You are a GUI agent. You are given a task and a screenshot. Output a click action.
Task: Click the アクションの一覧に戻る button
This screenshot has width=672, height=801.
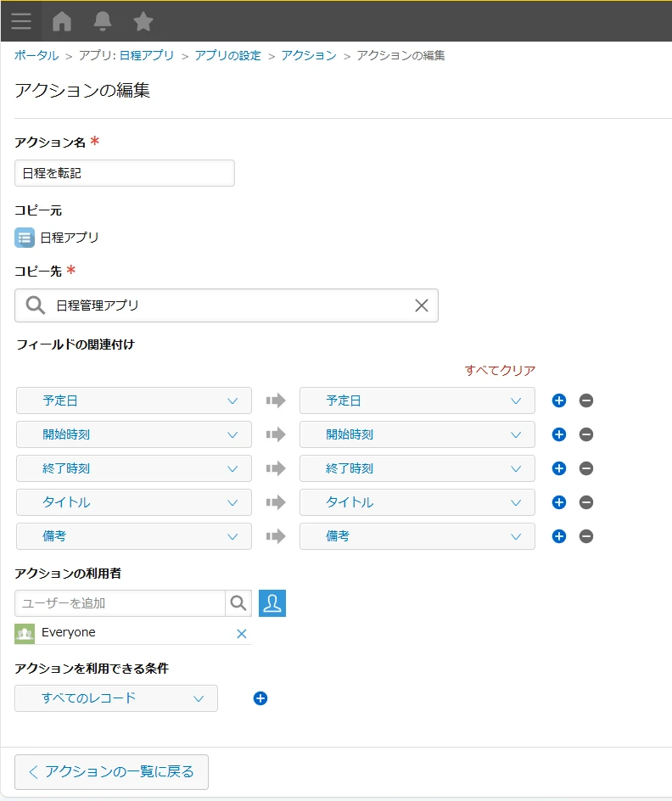coord(111,772)
